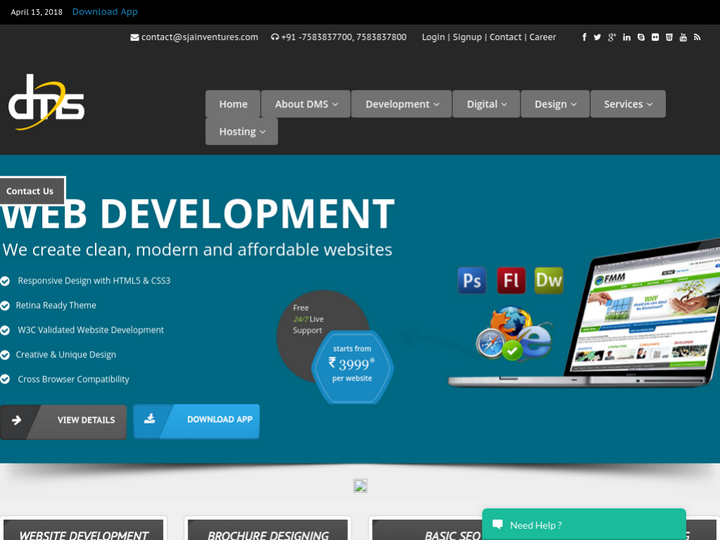Click the Google Plus icon
Screen dimensions: 720x540
[x=612, y=37]
